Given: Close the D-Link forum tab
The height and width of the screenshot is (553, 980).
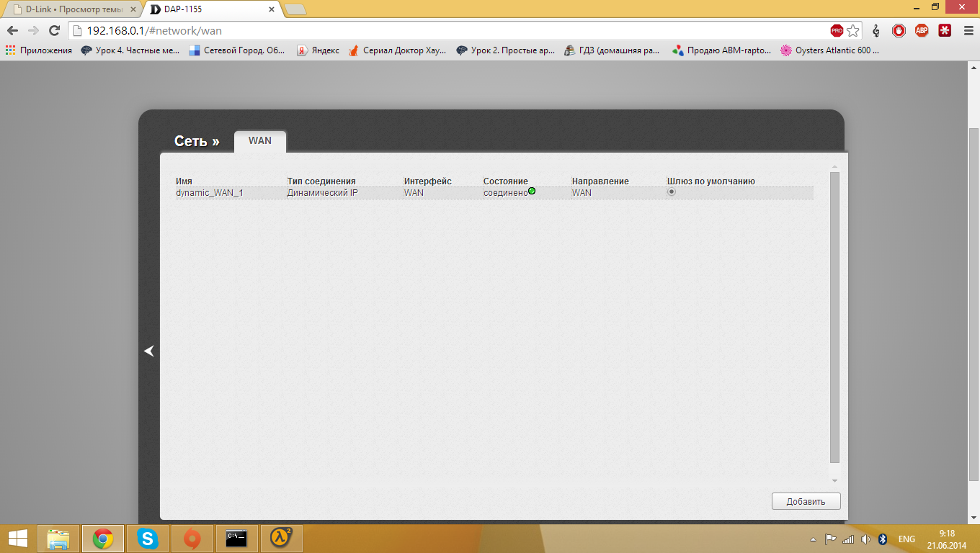Looking at the screenshot, I should [132, 9].
